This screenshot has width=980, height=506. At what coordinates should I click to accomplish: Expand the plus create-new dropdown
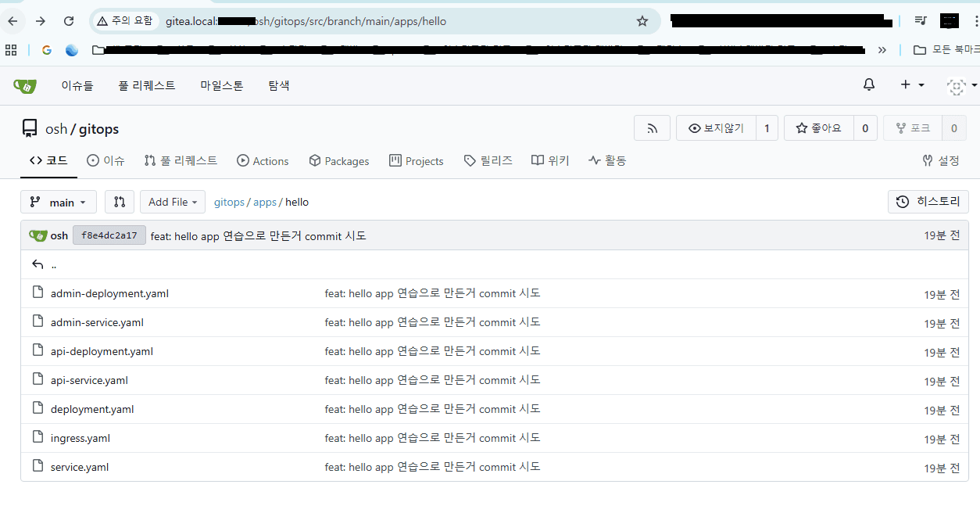pos(911,84)
